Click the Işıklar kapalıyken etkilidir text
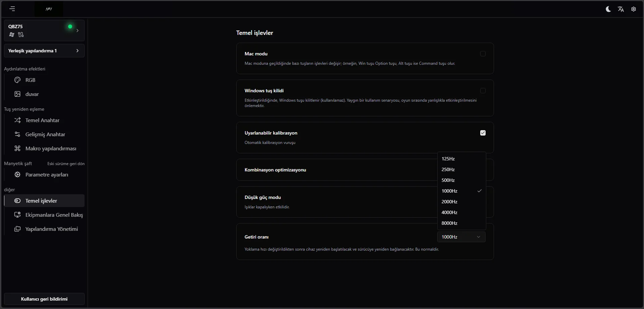644x309 pixels. tap(267, 207)
